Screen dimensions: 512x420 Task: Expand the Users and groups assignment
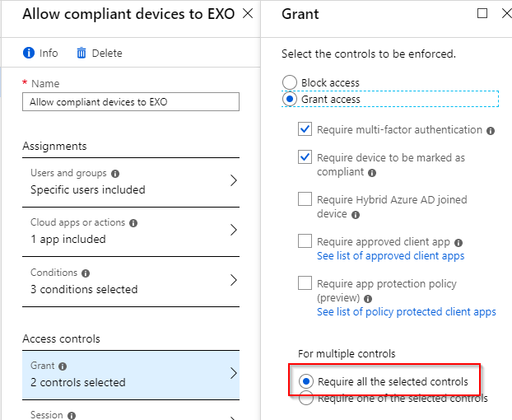tap(233, 181)
